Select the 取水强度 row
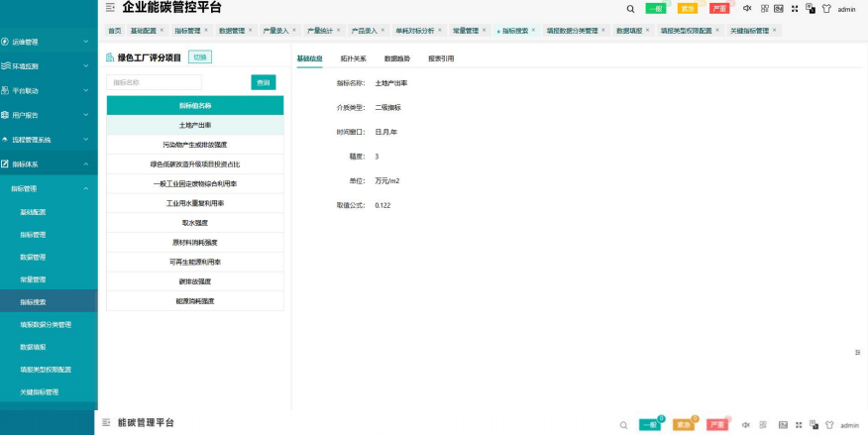This screenshot has width=868, height=435. tap(195, 223)
